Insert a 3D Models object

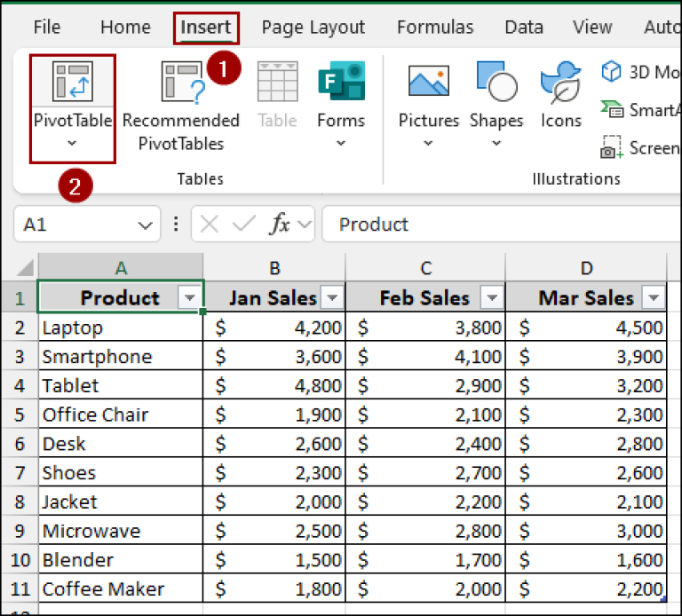(640, 72)
